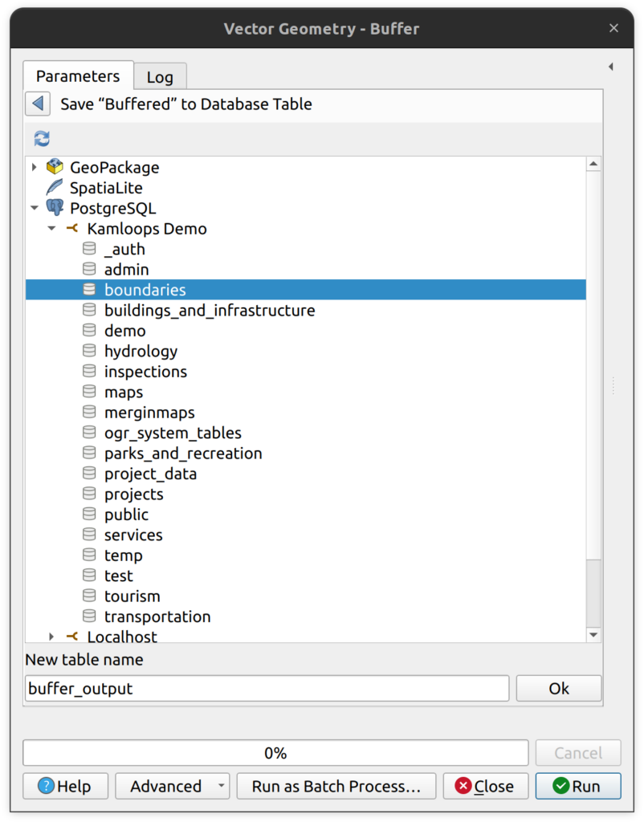
Task: Switch to the Log tab
Action: (x=159, y=77)
